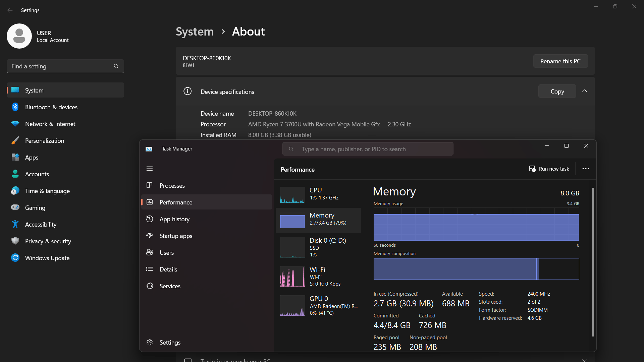Click the Personalization paintbrush icon

tap(15, 140)
